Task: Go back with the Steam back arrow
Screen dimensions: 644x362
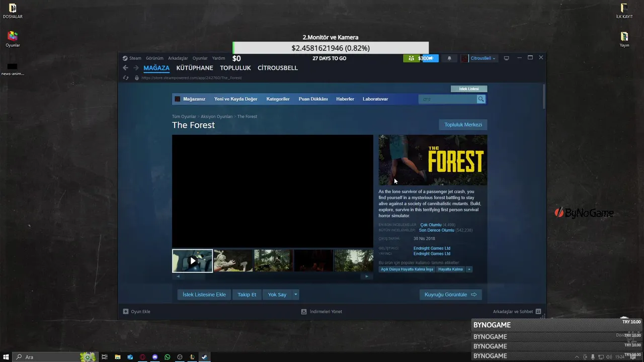Action: 126,68
